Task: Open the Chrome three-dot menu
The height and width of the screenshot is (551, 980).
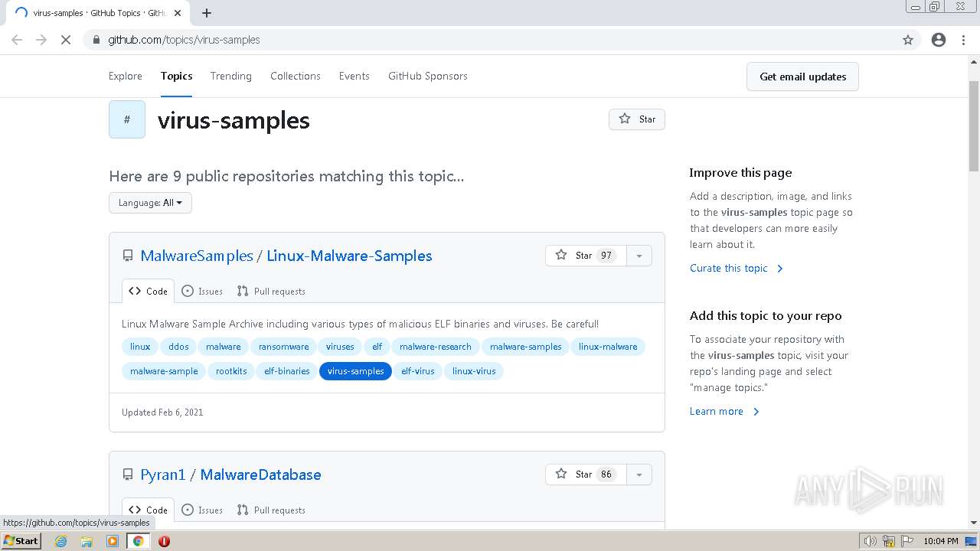Action: pos(963,40)
